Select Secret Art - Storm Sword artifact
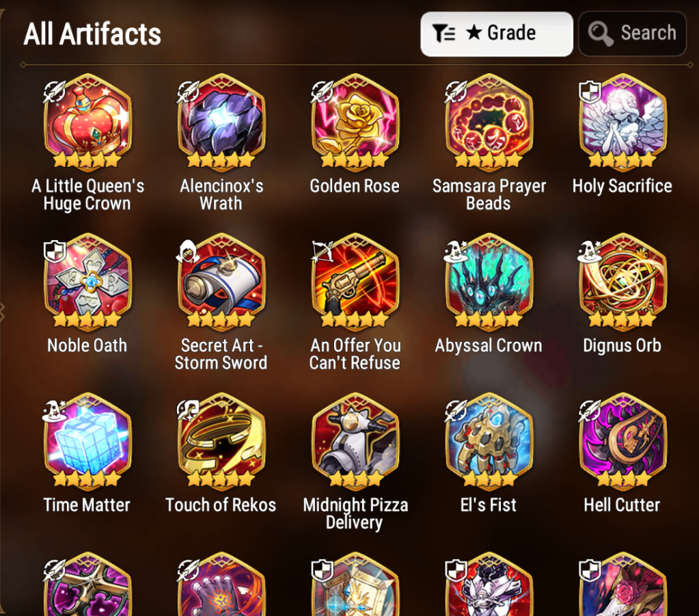This screenshot has height=616, width=699. point(221,282)
